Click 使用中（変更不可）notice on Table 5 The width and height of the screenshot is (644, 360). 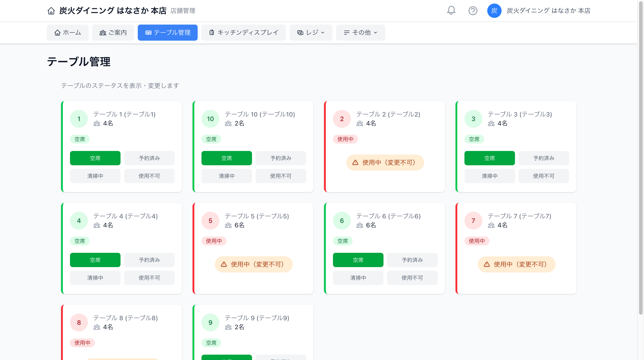click(x=254, y=264)
